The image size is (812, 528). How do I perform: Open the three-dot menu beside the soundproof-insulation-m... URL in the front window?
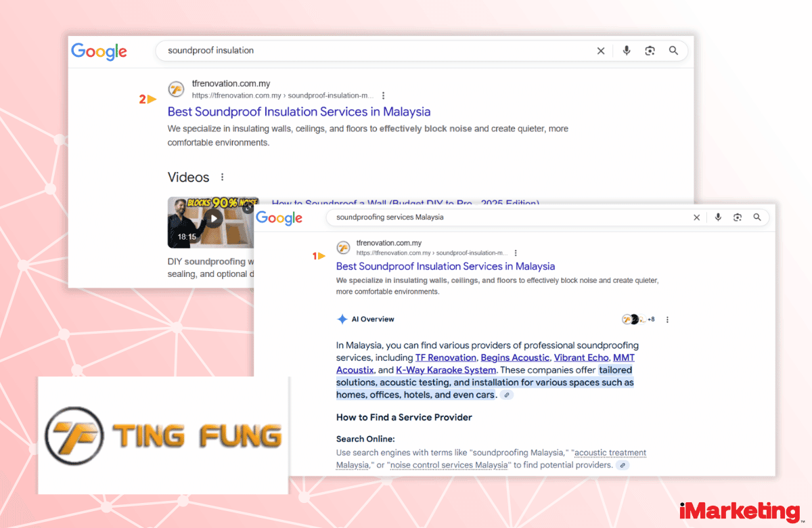click(x=516, y=252)
